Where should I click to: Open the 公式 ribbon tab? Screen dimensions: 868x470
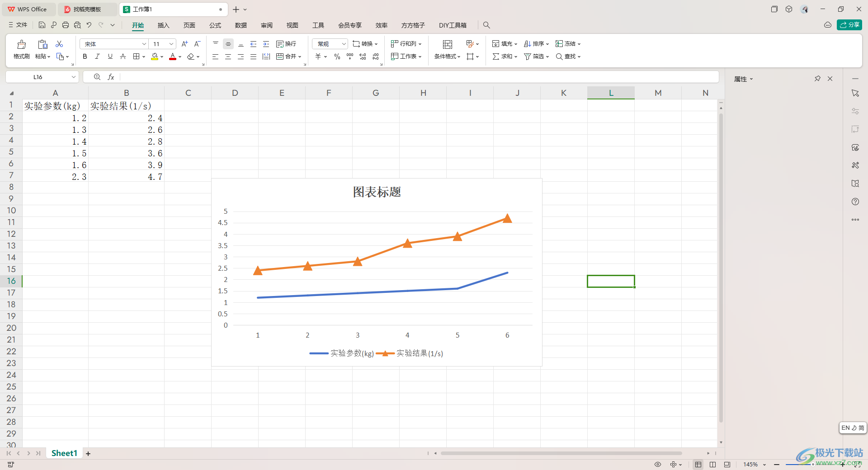pos(215,25)
